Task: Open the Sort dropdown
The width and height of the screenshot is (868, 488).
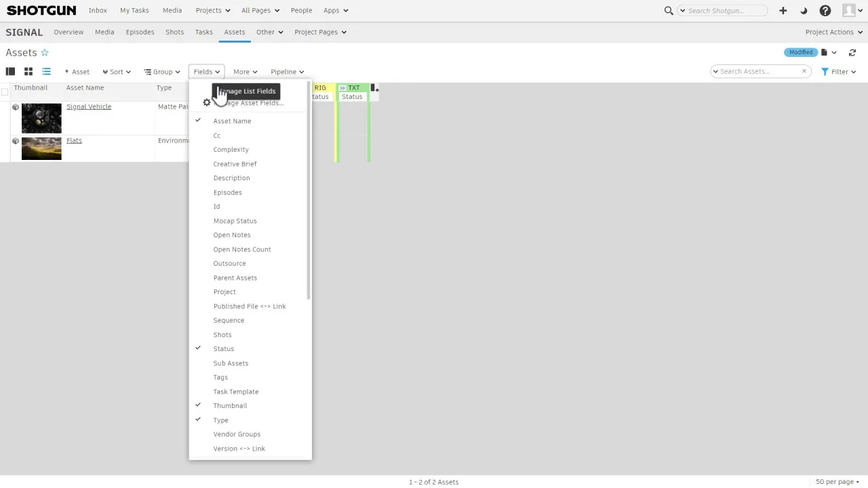Action: coord(117,71)
